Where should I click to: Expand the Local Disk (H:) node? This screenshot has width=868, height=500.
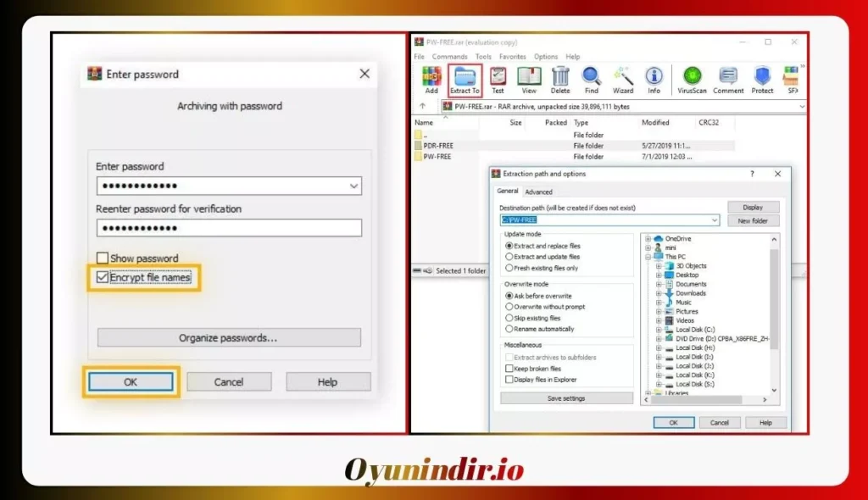click(x=659, y=347)
